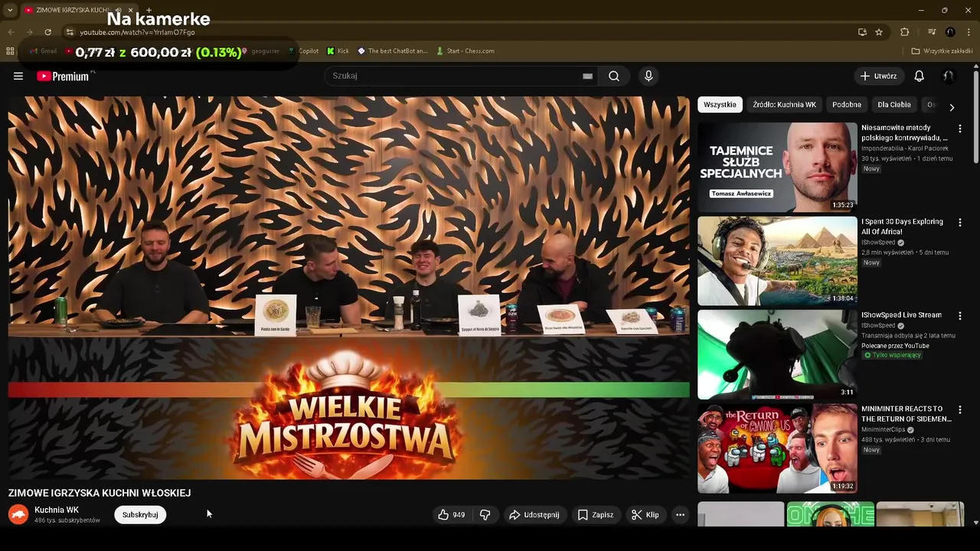Open options for Miniminter Reacts video
Screen dimensions: 980x551
coord(960,410)
